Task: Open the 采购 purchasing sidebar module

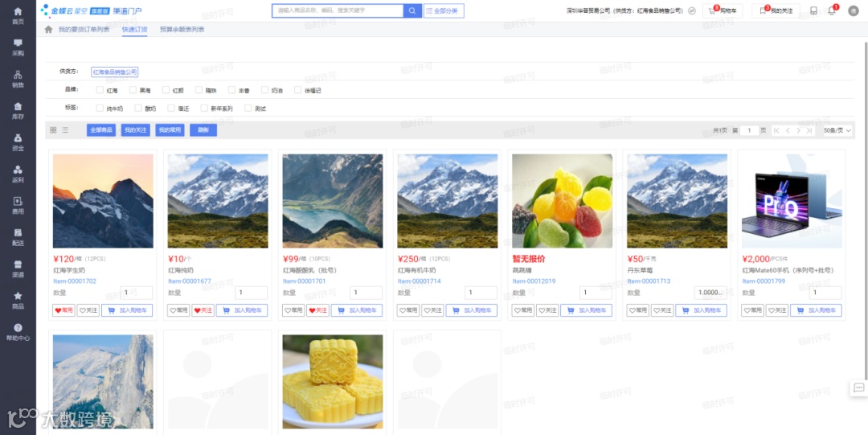Action: [18, 47]
